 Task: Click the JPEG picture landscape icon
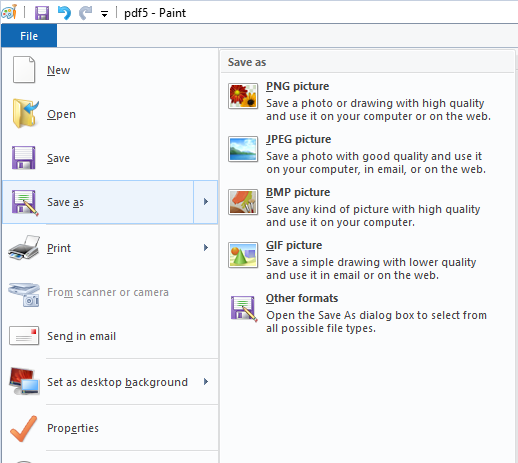pos(243,149)
